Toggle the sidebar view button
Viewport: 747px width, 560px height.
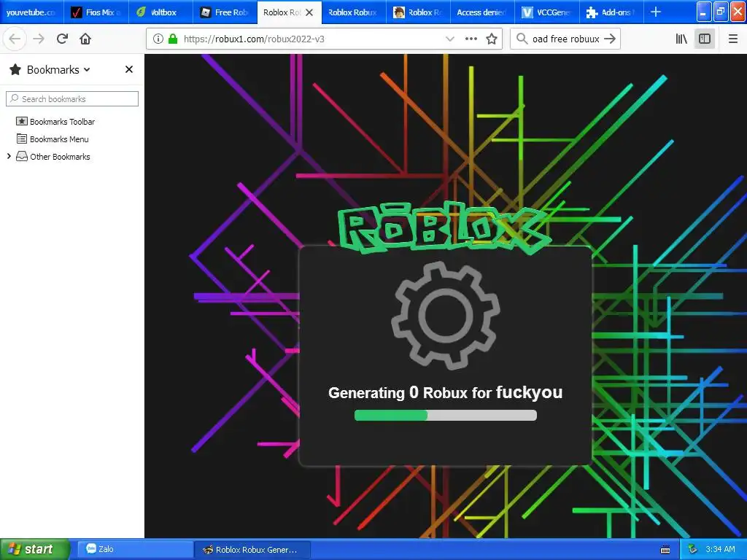[x=705, y=39]
